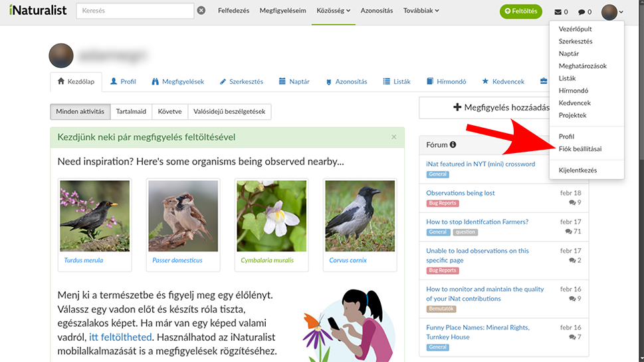The image size is (644, 362).
Task: Select Fiók beállításai from user menu
Action: point(580,148)
